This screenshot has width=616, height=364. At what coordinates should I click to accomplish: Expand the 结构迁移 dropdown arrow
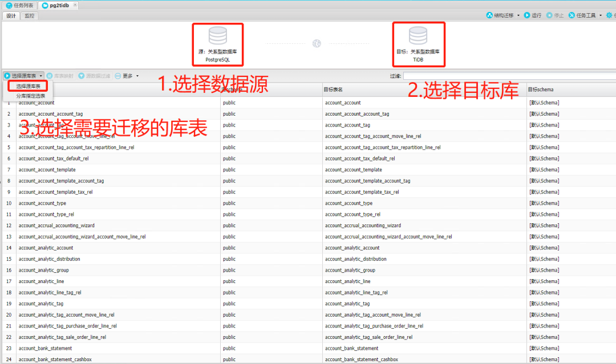[x=518, y=15]
